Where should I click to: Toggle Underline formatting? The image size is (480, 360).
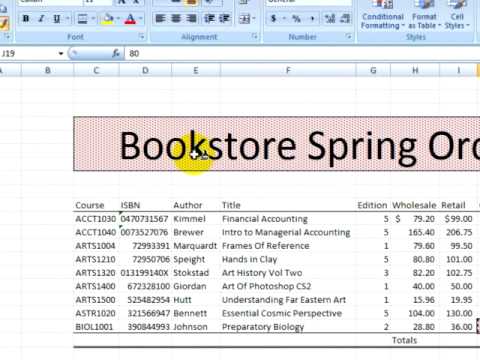click(57, 19)
